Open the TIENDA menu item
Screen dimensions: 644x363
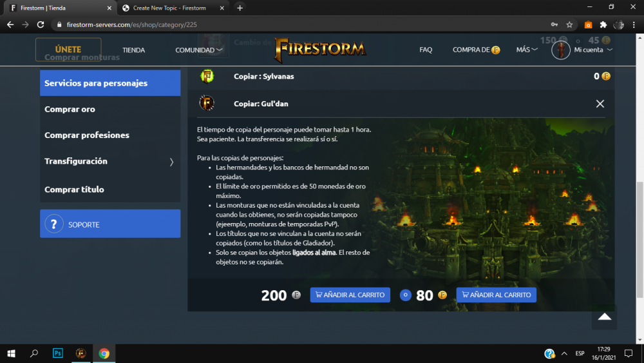(x=133, y=50)
